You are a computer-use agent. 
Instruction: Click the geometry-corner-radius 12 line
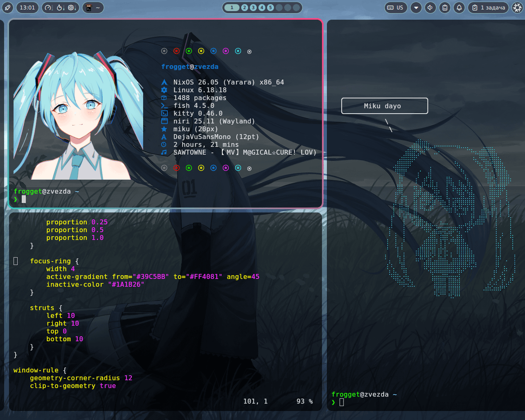tap(81, 378)
